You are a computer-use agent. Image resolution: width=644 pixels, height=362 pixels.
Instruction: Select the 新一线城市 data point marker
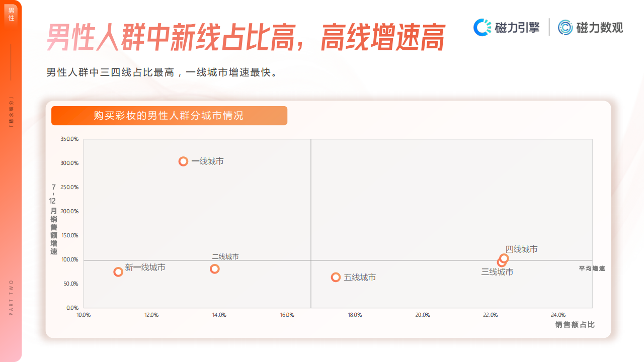coord(118,272)
